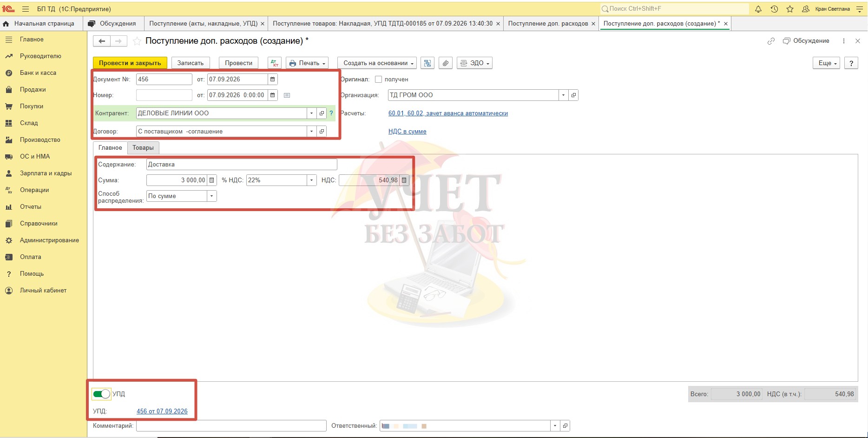Screen dimensions: 868x438
Task: Expand the Контрагент dropdown list
Action: (x=312, y=113)
